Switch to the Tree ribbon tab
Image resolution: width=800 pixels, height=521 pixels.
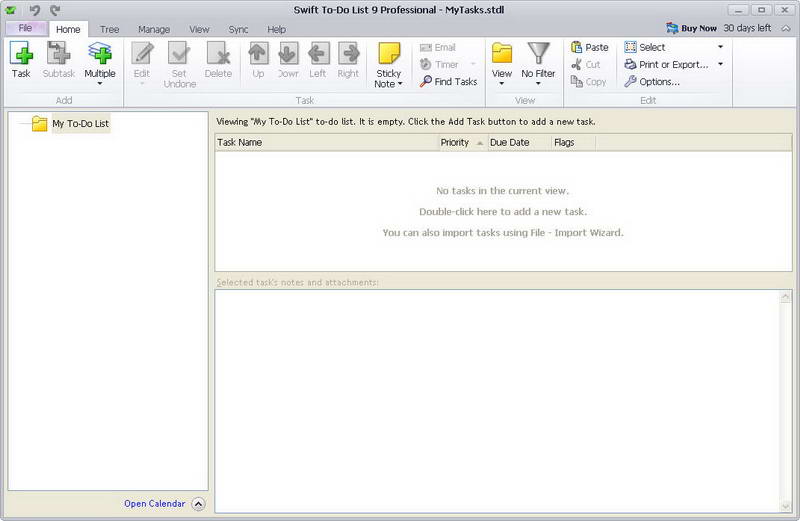coord(109,30)
